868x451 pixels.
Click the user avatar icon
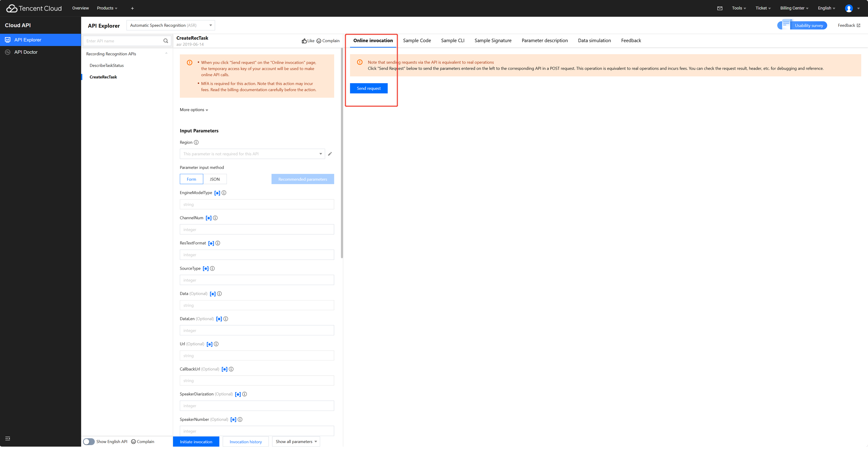849,8
